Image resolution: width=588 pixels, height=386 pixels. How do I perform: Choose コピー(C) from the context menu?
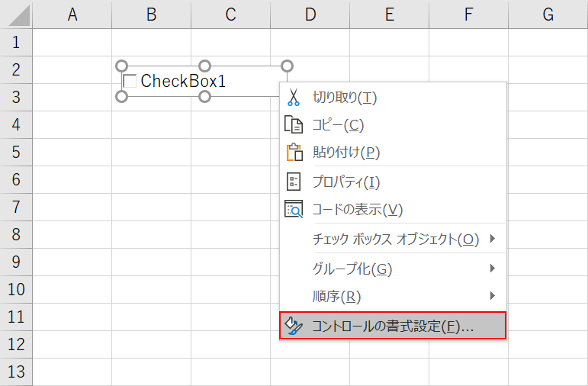click(x=393, y=124)
